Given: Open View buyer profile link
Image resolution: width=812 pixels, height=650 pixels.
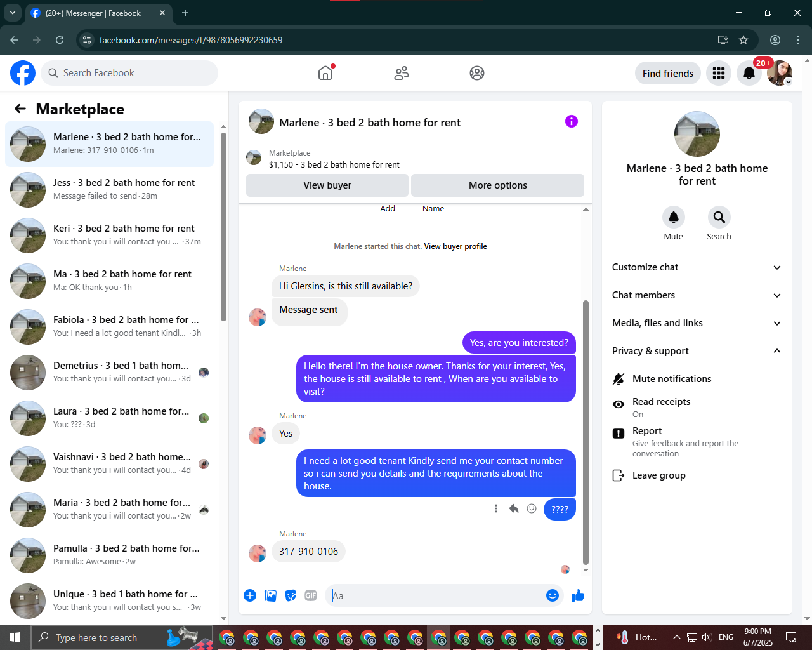Looking at the screenshot, I should click(455, 246).
